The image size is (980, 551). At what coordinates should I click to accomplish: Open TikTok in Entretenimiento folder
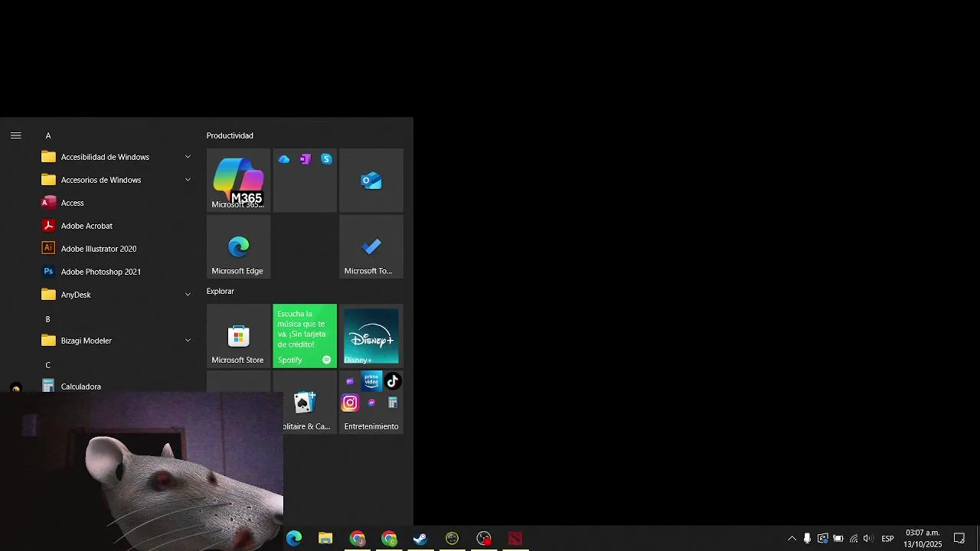click(x=393, y=381)
